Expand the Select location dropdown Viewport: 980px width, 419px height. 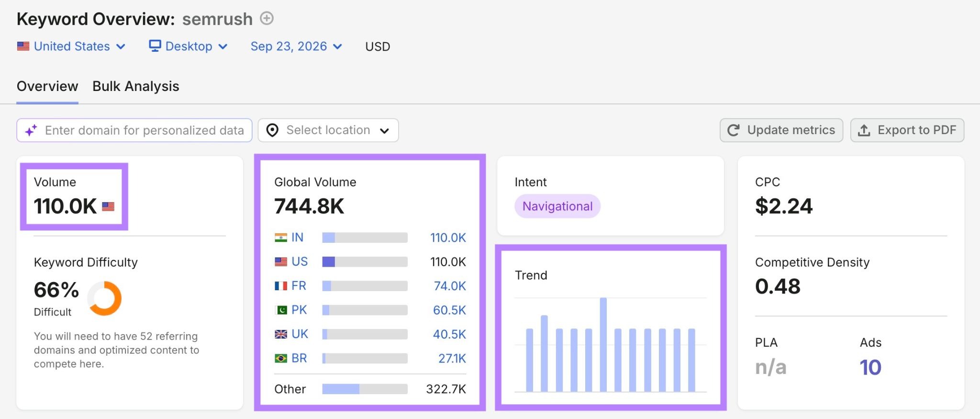[328, 130]
